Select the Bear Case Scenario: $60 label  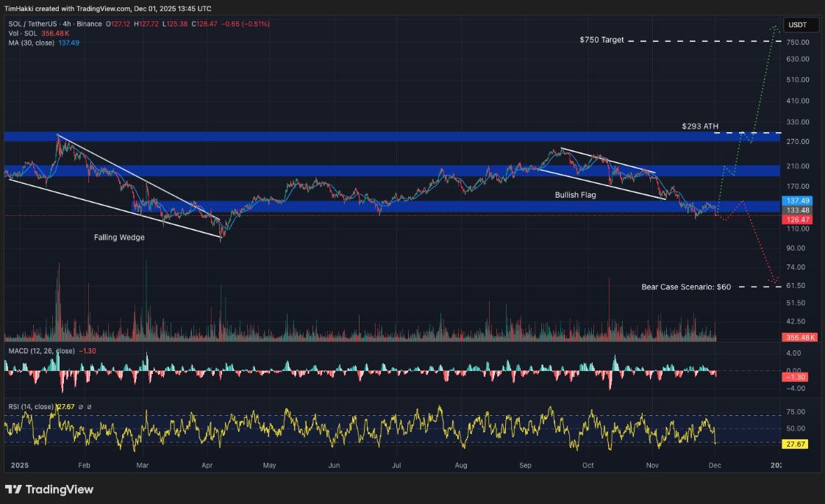(686, 287)
